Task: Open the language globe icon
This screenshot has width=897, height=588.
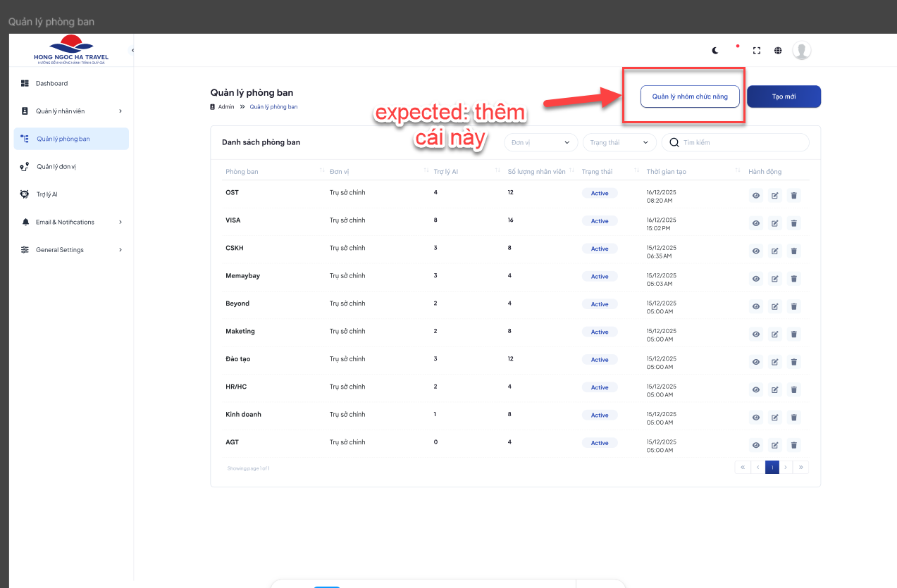Action: coord(778,50)
